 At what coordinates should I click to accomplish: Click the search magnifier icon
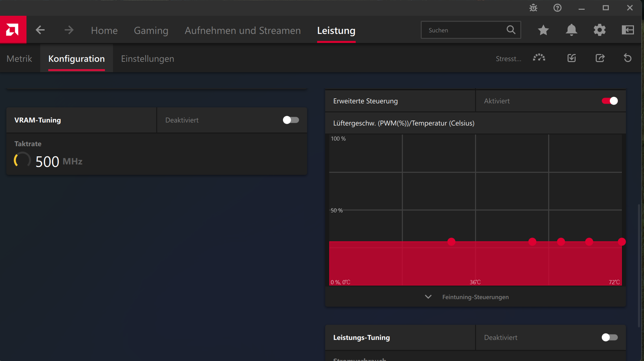coord(511,30)
